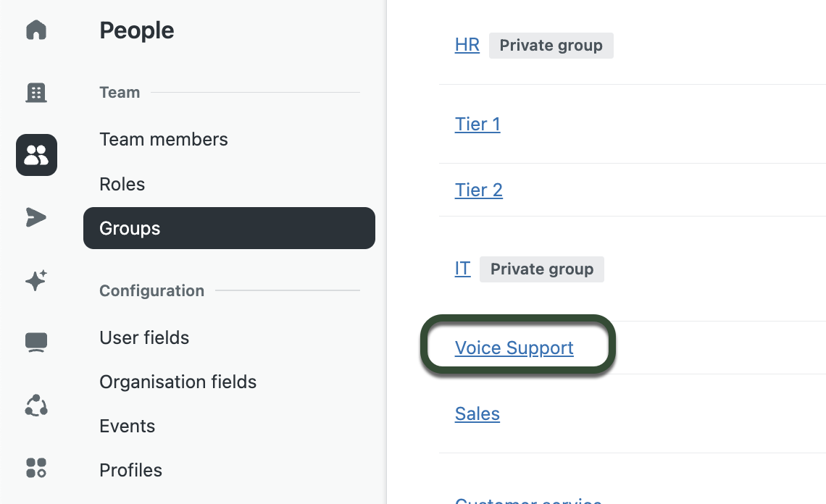Navigate to the Roles section
Viewport: 826px width, 504px height.
point(122,184)
